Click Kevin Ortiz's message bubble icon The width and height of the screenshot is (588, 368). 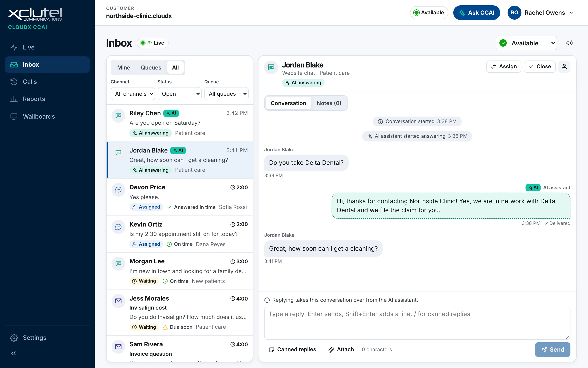click(118, 227)
